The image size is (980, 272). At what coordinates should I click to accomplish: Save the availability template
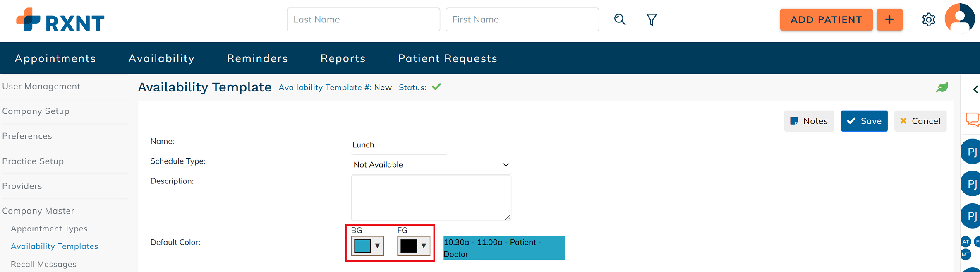tap(864, 121)
